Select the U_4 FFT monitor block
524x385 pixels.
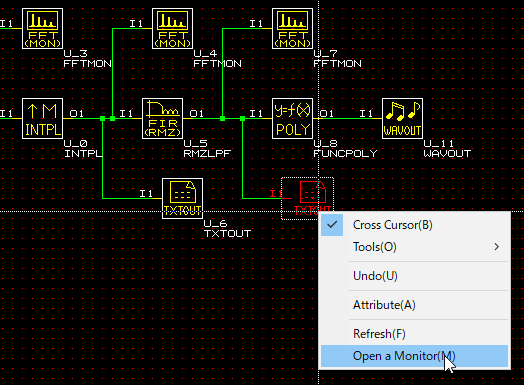[x=172, y=29]
